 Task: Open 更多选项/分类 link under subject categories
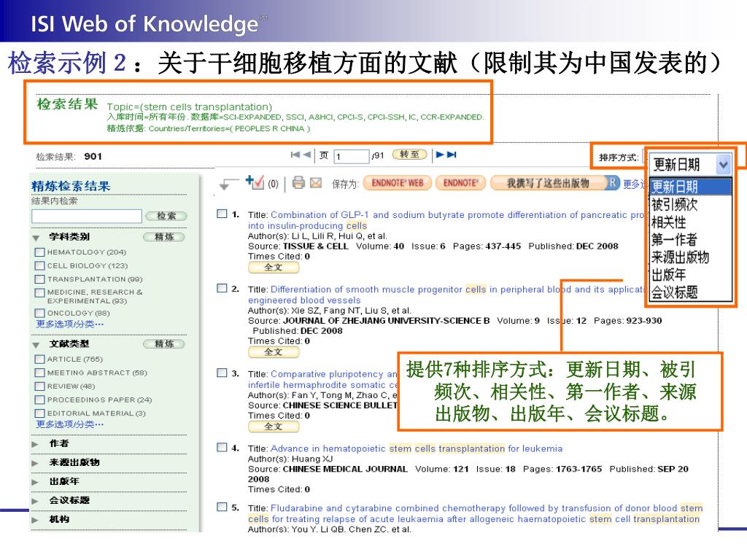(x=70, y=324)
